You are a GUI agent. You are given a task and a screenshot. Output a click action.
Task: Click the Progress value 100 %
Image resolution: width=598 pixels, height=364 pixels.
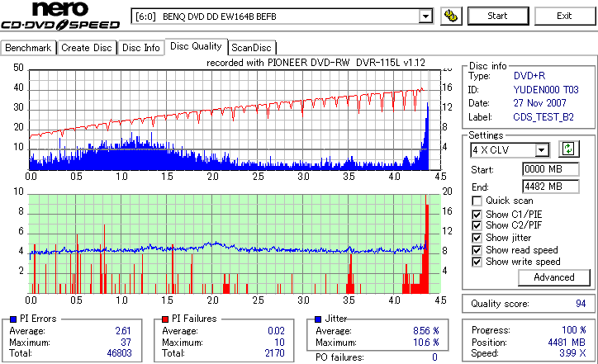click(x=573, y=330)
